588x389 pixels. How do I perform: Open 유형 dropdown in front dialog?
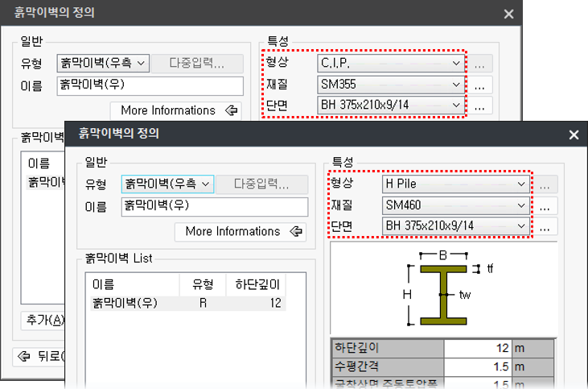pos(167,184)
